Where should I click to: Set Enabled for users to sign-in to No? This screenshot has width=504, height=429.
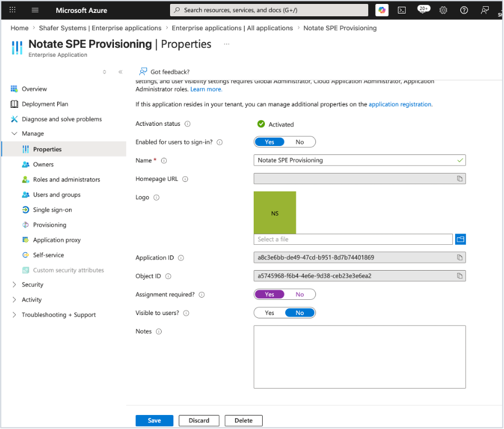[300, 142]
